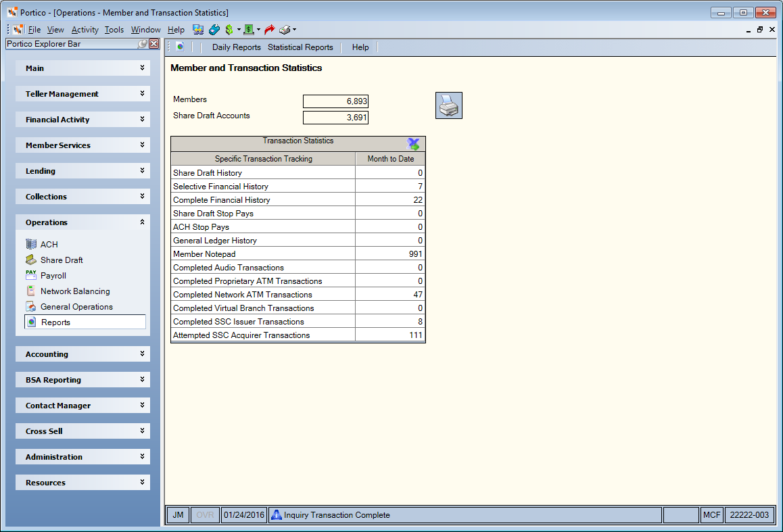Click the refresh icon in Transaction Statistics header
The width and height of the screenshot is (783, 532).
pyautogui.click(x=413, y=144)
